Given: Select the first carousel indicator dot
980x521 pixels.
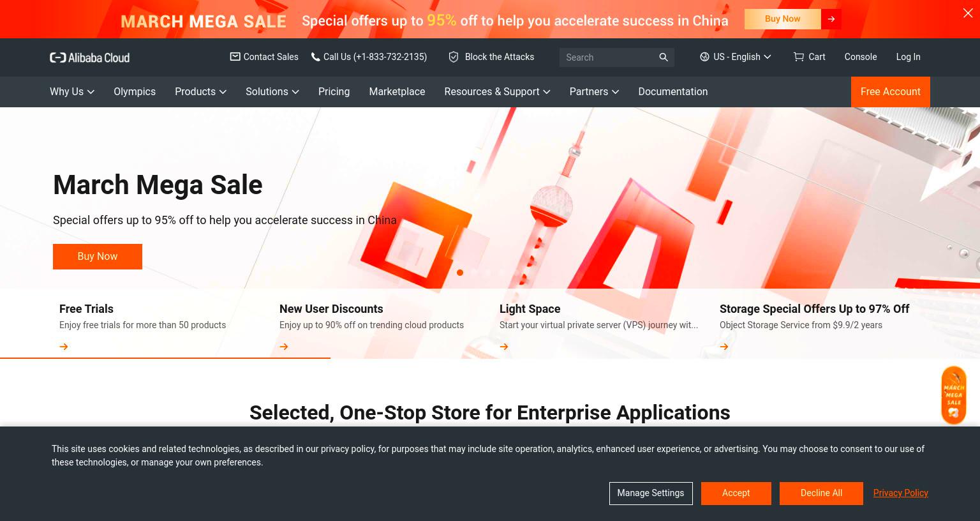Looking at the screenshot, I should pyautogui.click(x=460, y=273).
